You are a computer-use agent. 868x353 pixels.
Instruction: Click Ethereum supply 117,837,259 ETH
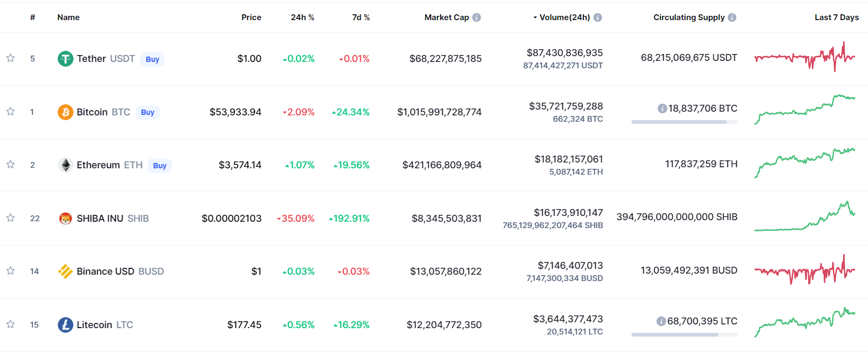tap(701, 164)
